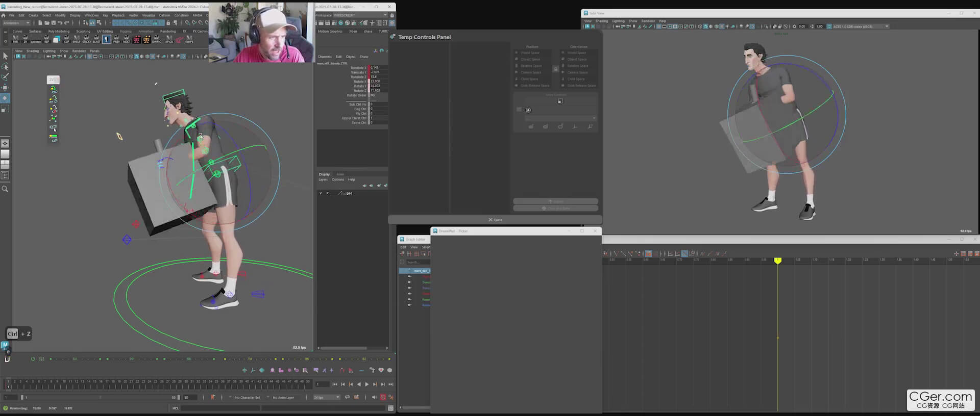
Task: Click the heart icon above the timeline
Action: 381,370
